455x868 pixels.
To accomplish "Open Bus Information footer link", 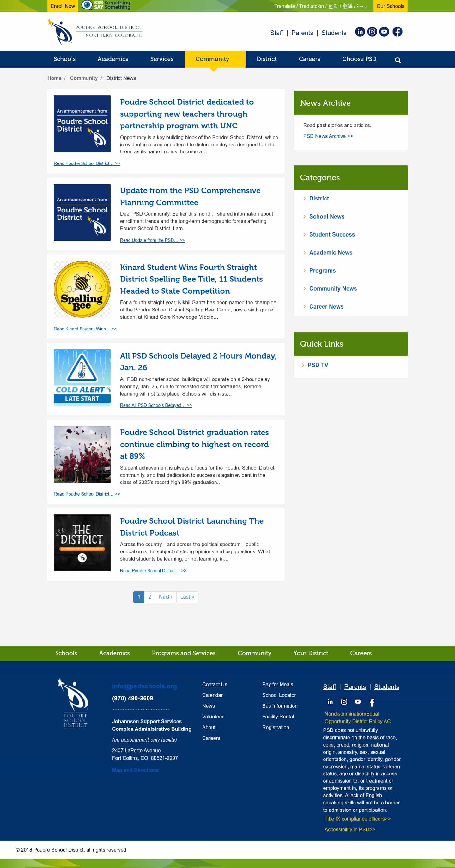I will click(x=280, y=706).
